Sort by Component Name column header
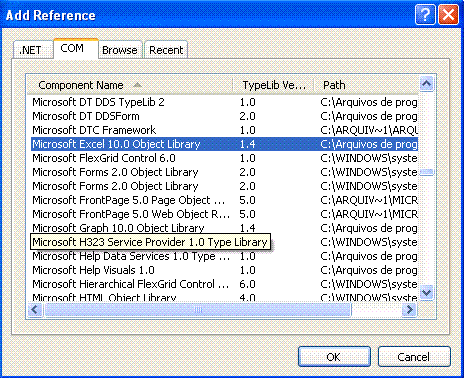Image resolution: width=464 pixels, height=378 pixels. (129, 85)
